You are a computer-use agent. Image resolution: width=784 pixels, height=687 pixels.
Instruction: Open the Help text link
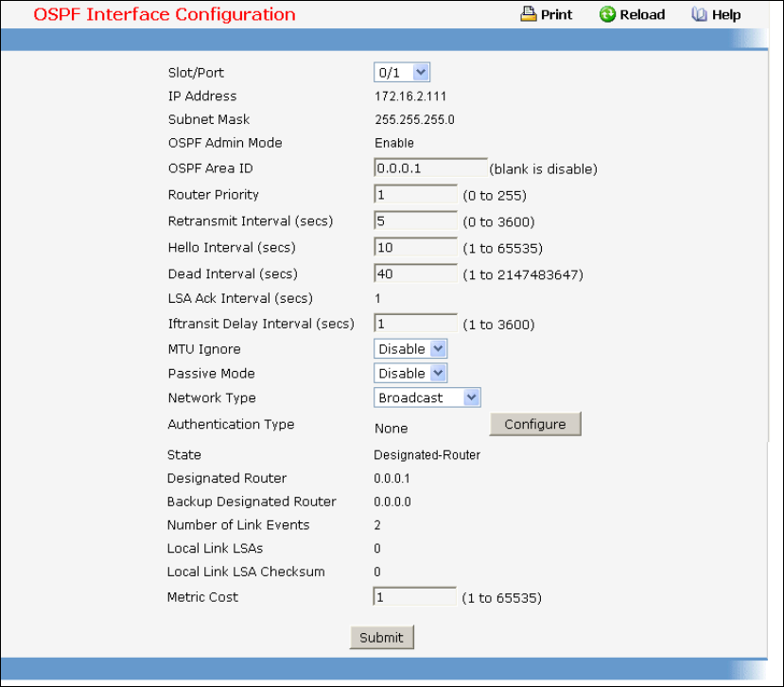[x=726, y=15]
